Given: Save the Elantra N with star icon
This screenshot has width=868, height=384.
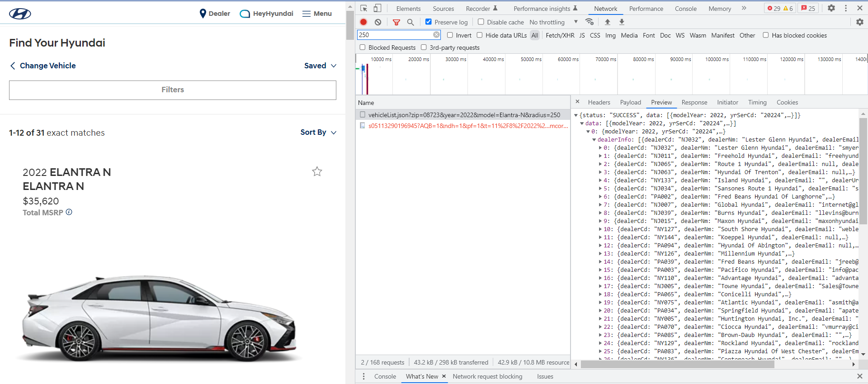Looking at the screenshot, I should pos(317,171).
